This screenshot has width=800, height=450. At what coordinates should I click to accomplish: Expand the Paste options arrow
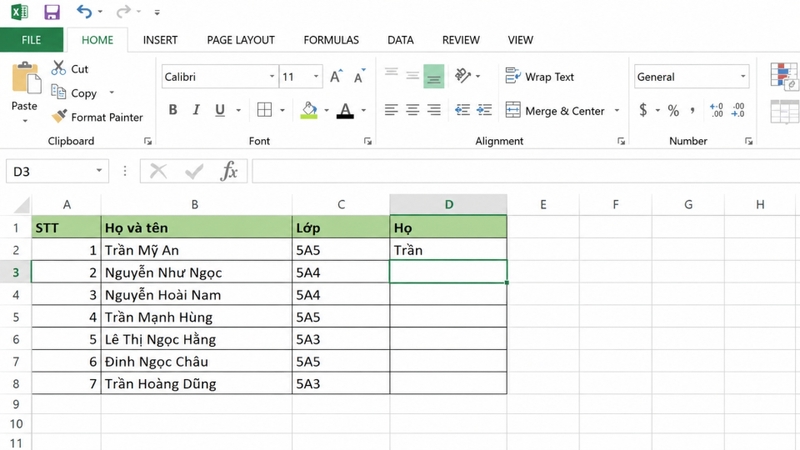click(x=24, y=121)
